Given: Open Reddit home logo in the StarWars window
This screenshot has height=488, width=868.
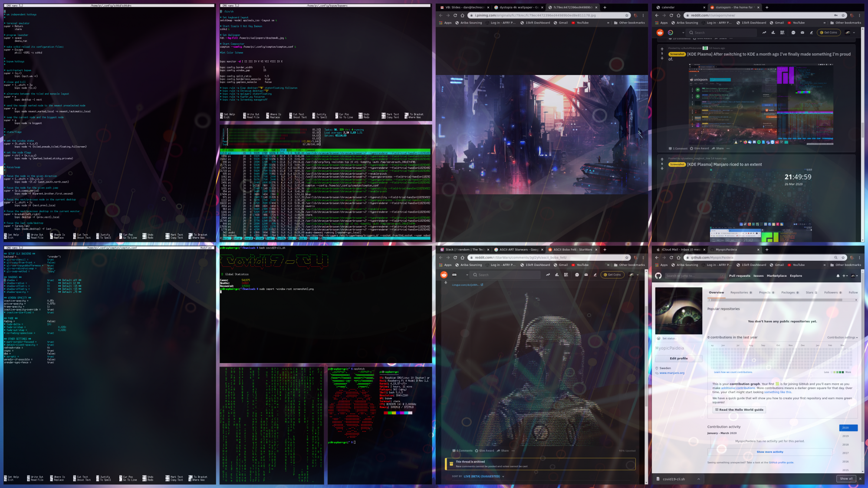Looking at the screenshot, I should click(444, 275).
